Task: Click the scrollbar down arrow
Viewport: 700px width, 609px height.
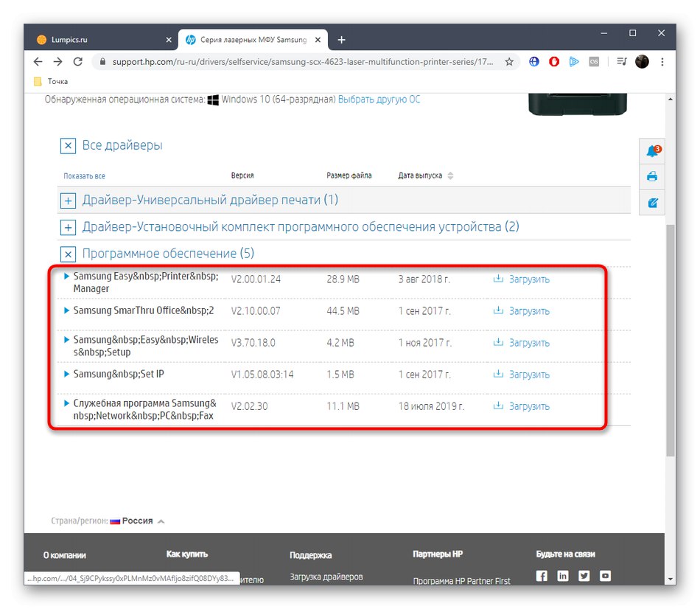Action: [x=670, y=579]
